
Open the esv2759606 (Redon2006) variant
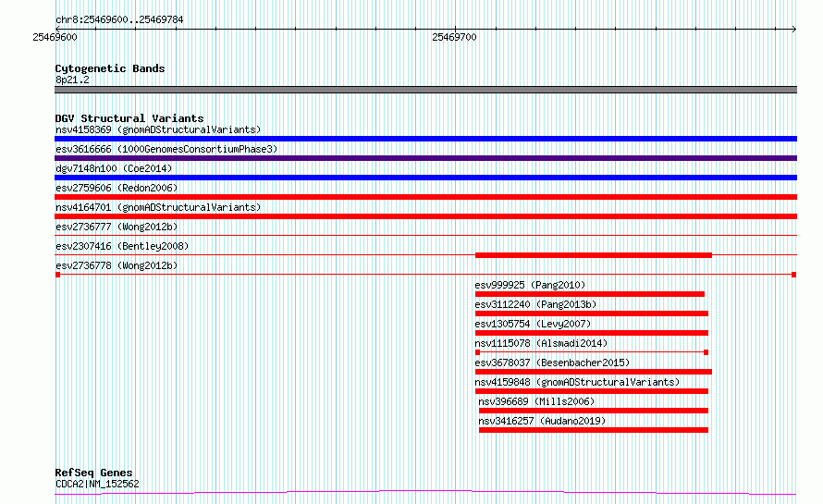coord(117,188)
